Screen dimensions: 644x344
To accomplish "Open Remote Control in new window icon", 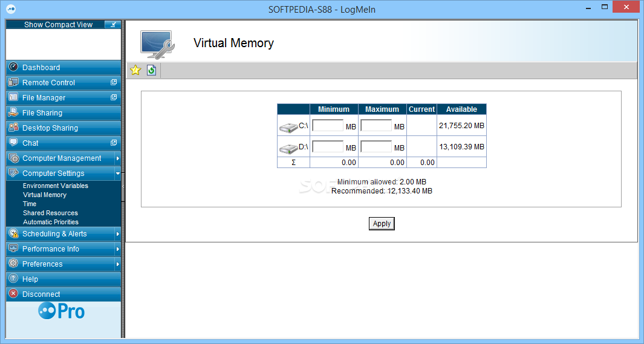I will [114, 82].
